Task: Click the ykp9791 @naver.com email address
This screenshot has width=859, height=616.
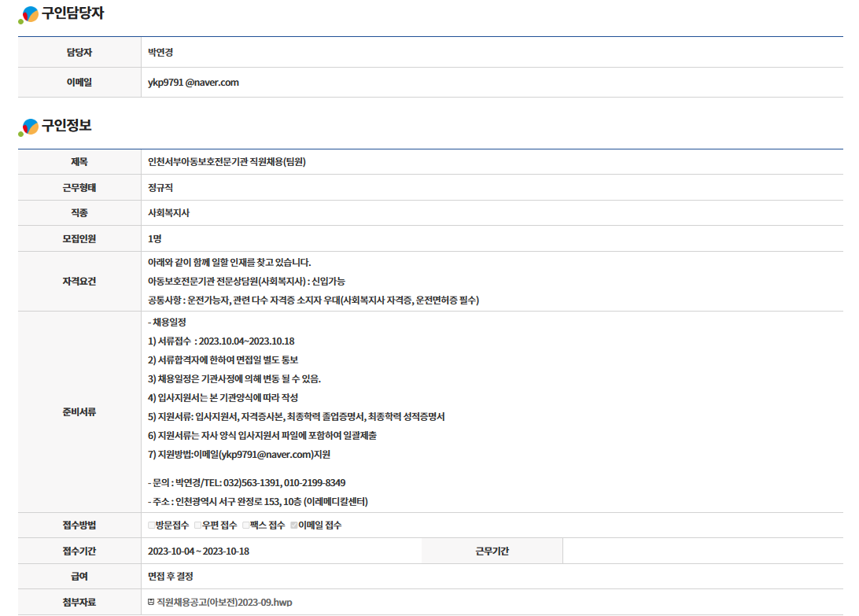Action: pos(193,83)
